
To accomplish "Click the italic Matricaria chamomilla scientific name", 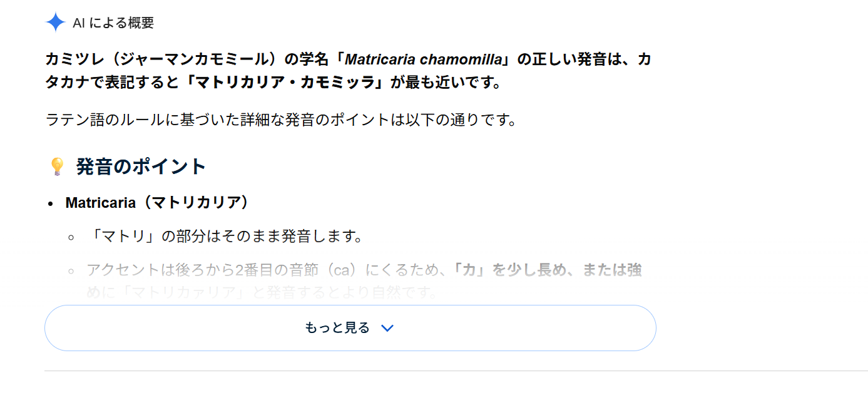I will coord(424,59).
